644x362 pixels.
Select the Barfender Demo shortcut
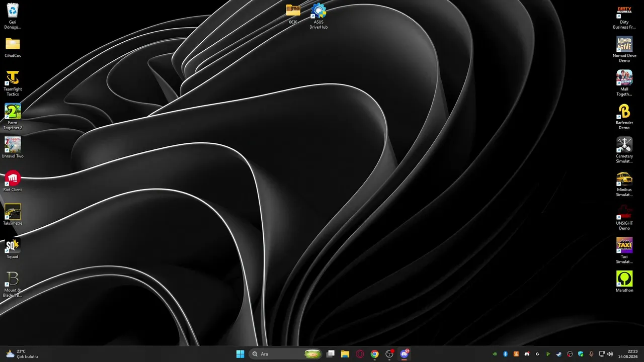pyautogui.click(x=624, y=117)
